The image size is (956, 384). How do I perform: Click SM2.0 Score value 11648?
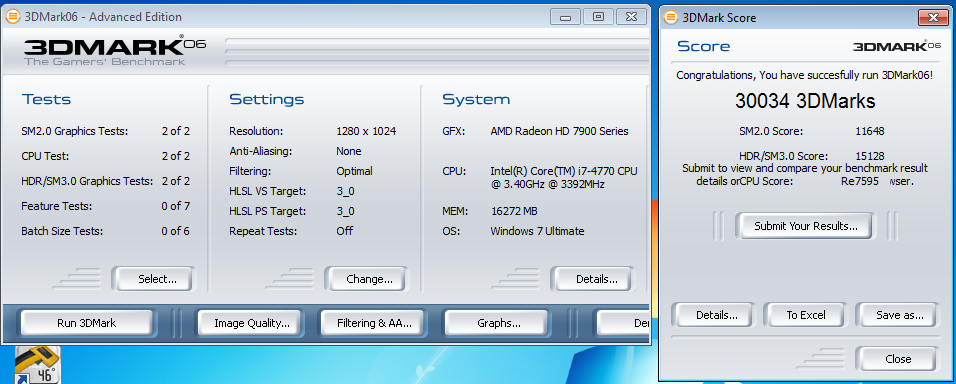[870, 131]
